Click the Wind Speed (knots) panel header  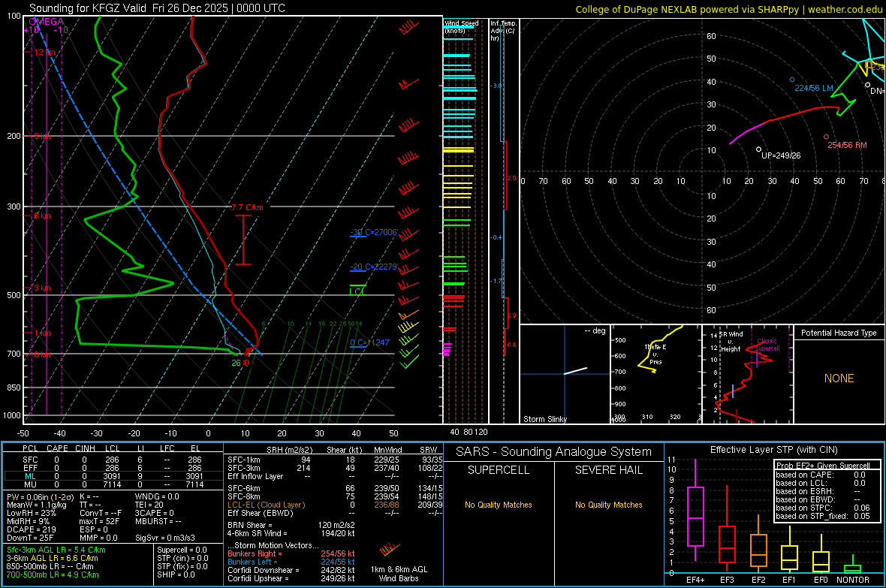pos(462,26)
